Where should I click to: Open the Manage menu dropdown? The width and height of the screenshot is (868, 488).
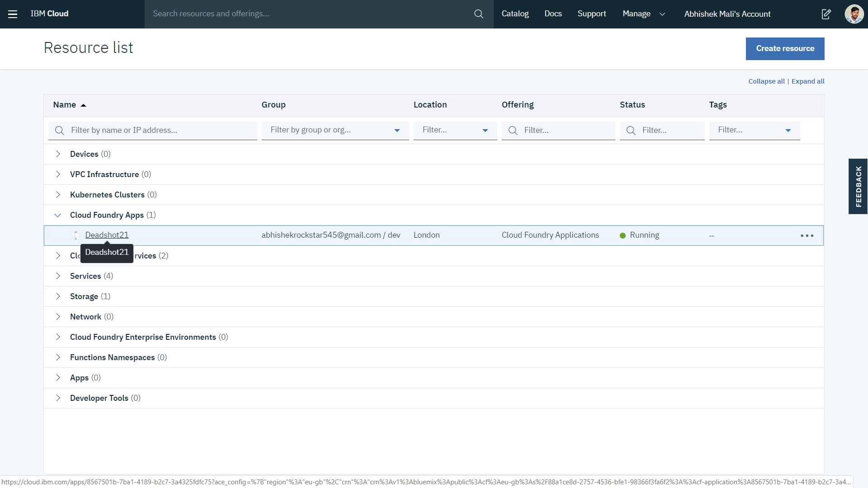644,14
